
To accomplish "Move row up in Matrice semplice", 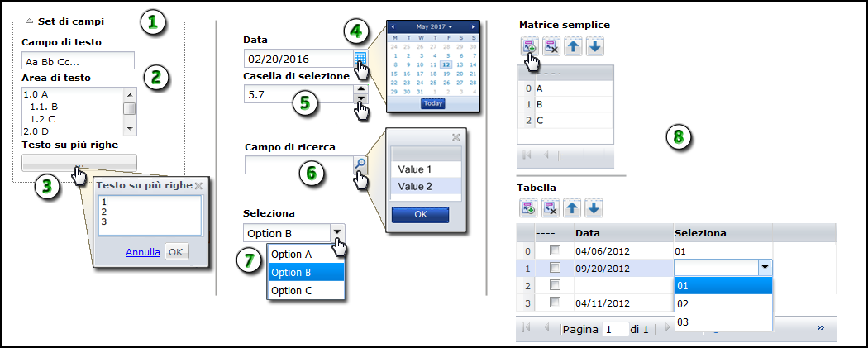I will [x=573, y=47].
